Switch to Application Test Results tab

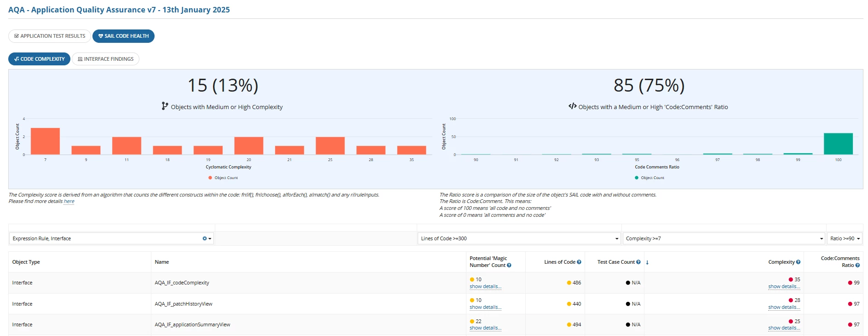50,36
